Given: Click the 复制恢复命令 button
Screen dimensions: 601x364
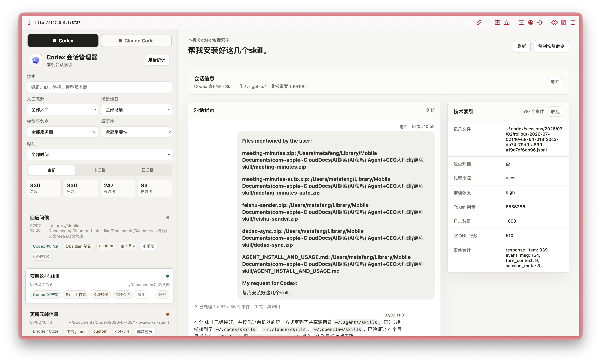Looking at the screenshot, I should coord(551,46).
